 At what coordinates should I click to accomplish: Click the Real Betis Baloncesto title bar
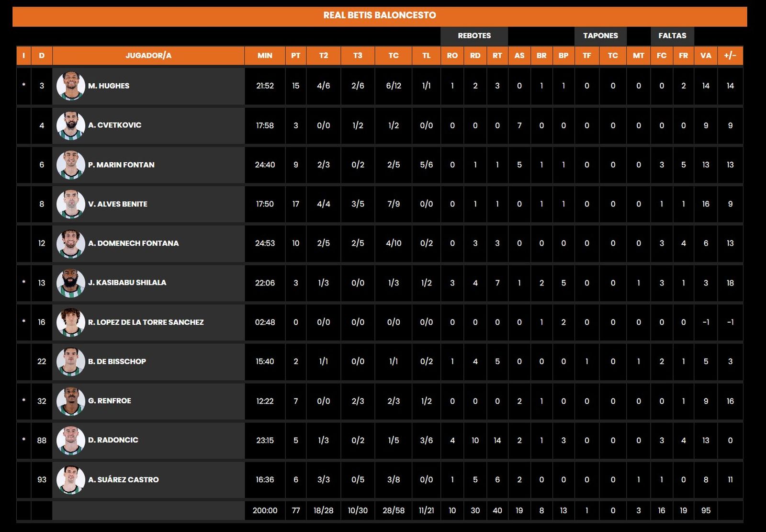[380, 16]
